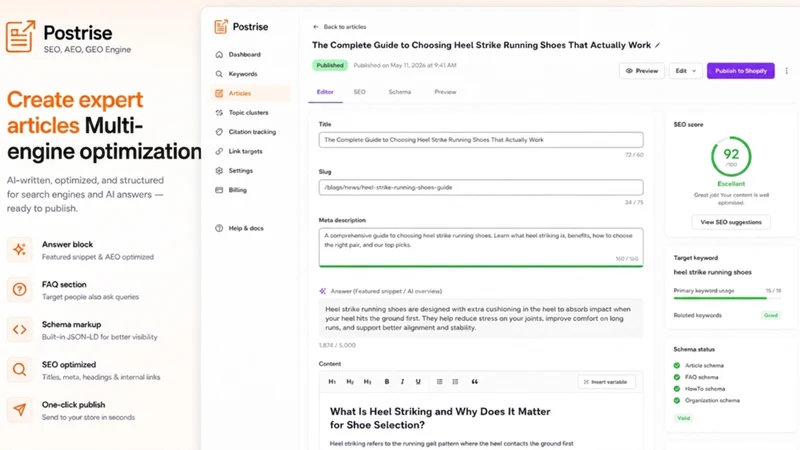The width and height of the screenshot is (800, 450).
Task: Click the Organization schema checkmark
Action: (x=677, y=401)
